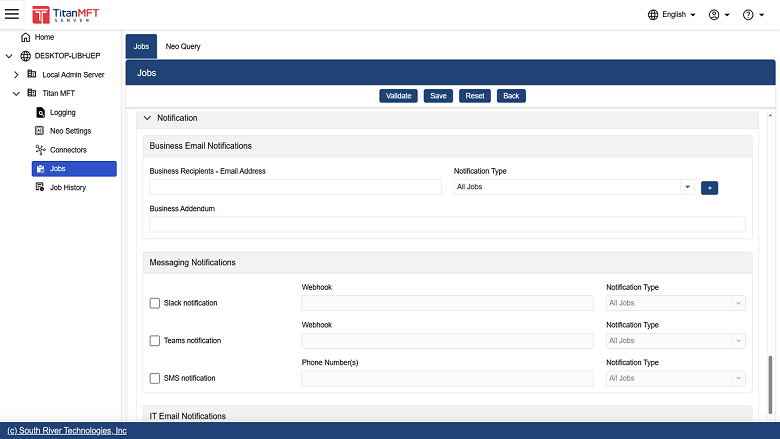Click the Logging icon in sidebar
The height and width of the screenshot is (439, 780).
[x=40, y=112]
